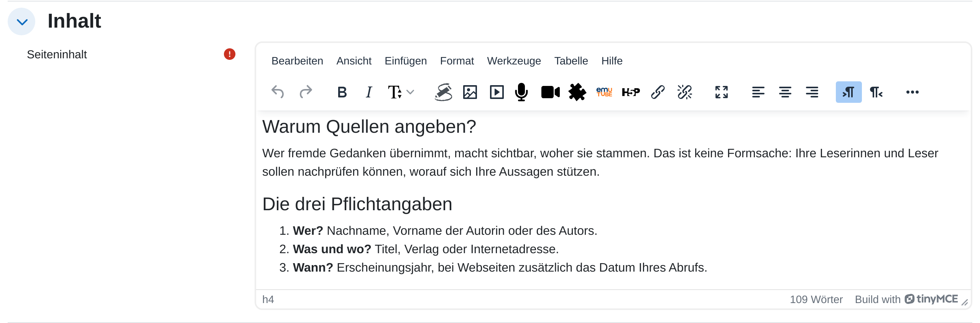
Task: Open the equation/sketch tool icon
Action: (x=443, y=92)
